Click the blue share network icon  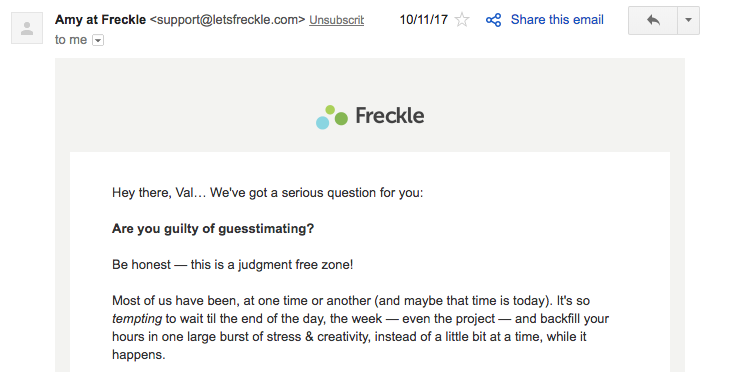(x=493, y=20)
